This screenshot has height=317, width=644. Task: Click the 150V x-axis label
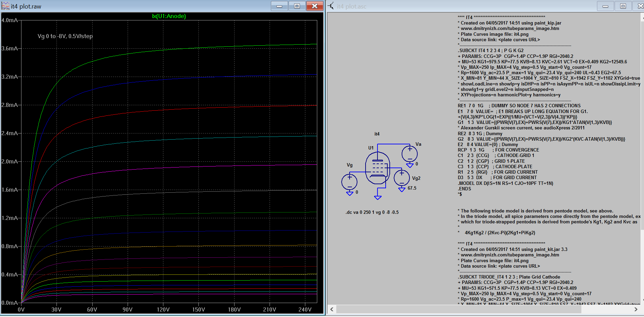click(199, 310)
